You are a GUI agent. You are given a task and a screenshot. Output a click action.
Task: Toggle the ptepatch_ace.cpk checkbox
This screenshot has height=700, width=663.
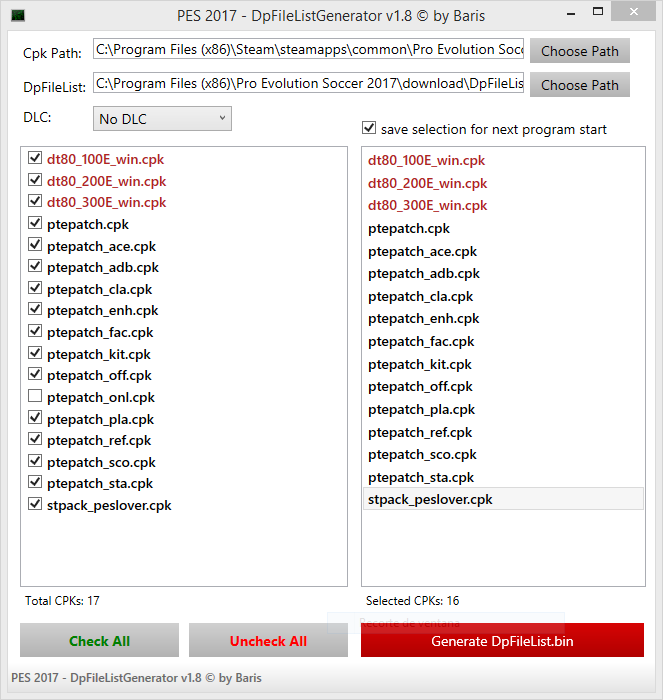(x=35, y=244)
